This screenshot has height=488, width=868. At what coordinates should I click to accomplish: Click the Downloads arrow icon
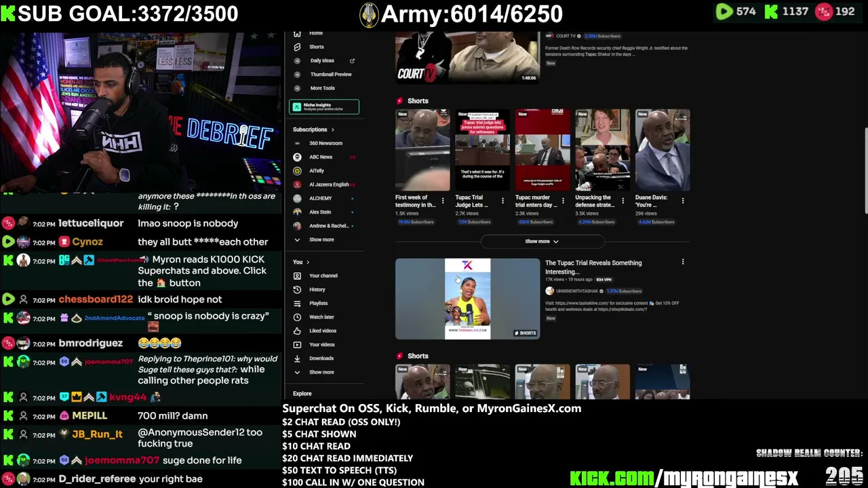click(x=297, y=359)
